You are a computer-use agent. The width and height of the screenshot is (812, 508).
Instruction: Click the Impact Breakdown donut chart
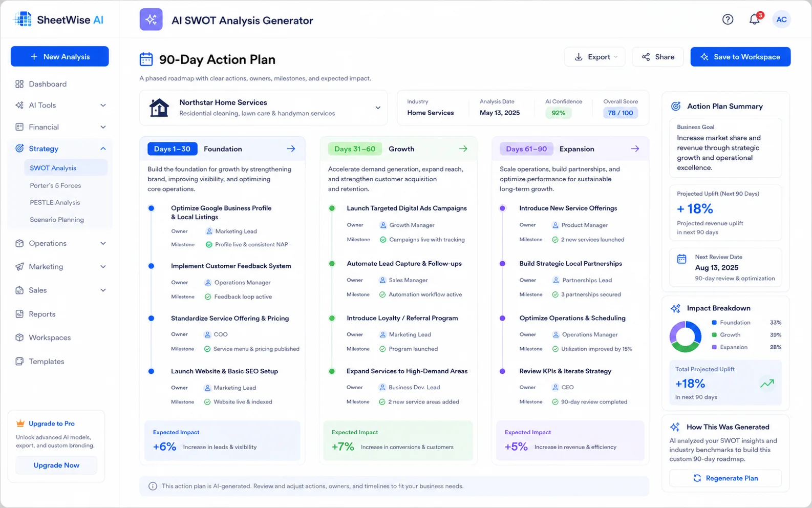click(x=686, y=337)
